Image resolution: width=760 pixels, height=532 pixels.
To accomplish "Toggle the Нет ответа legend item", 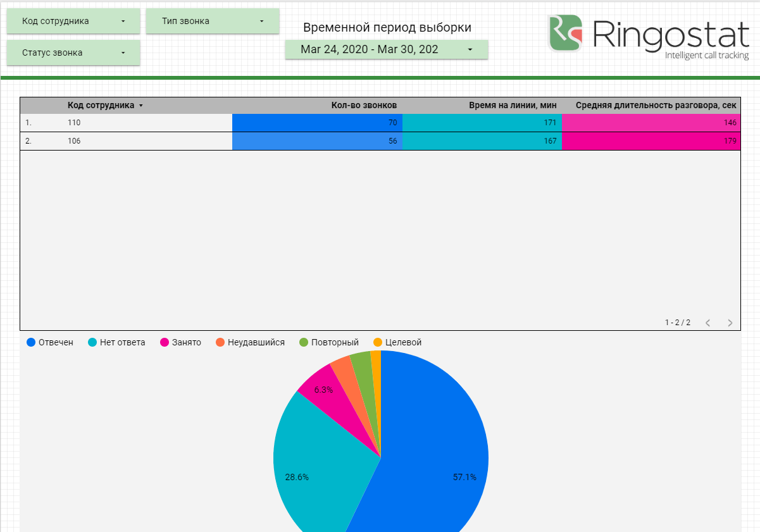I will 116,342.
